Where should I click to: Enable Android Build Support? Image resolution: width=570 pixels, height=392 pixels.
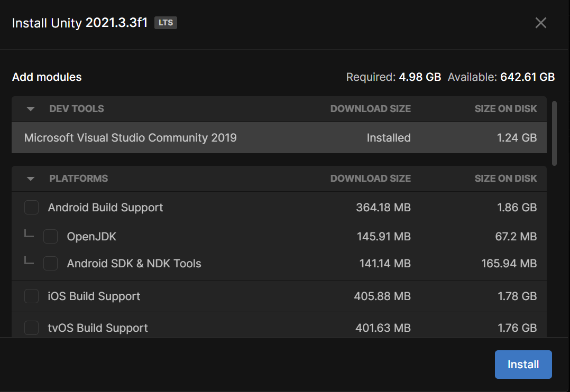point(31,208)
